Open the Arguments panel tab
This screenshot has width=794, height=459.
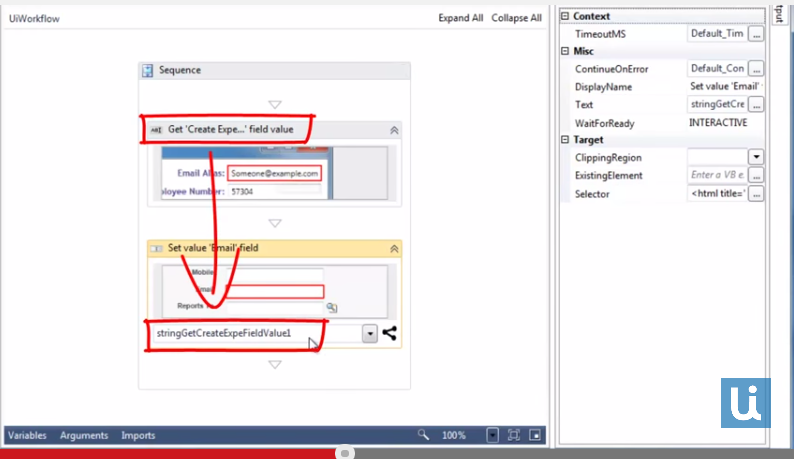tap(84, 436)
